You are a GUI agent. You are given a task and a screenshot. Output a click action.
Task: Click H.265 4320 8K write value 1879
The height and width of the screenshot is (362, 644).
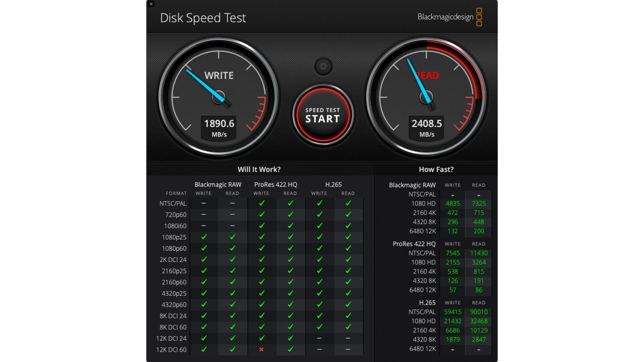(x=452, y=340)
